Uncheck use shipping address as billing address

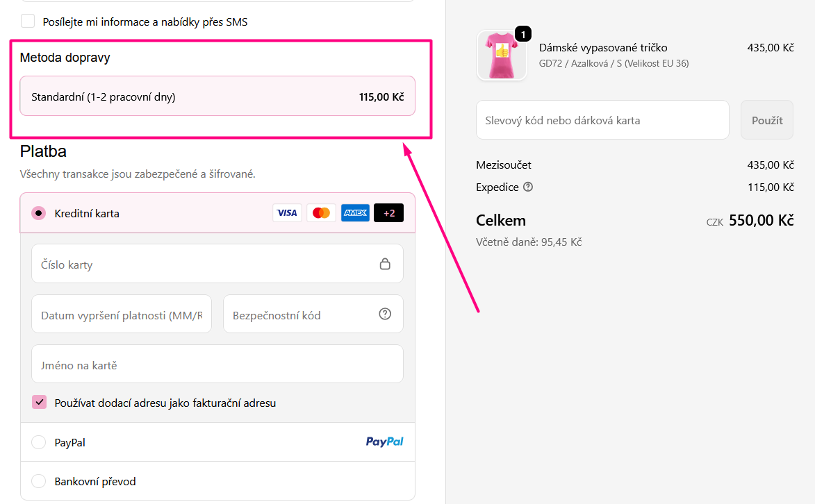click(40, 402)
